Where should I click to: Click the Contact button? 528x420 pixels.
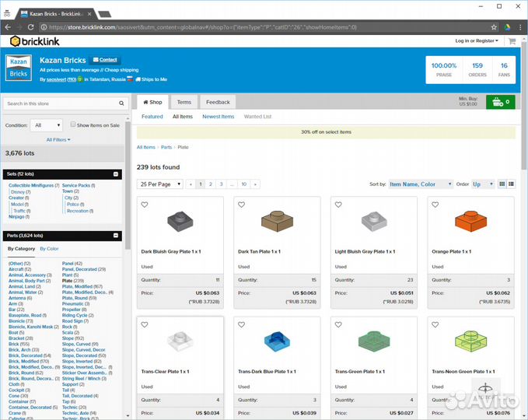point(105,60)
